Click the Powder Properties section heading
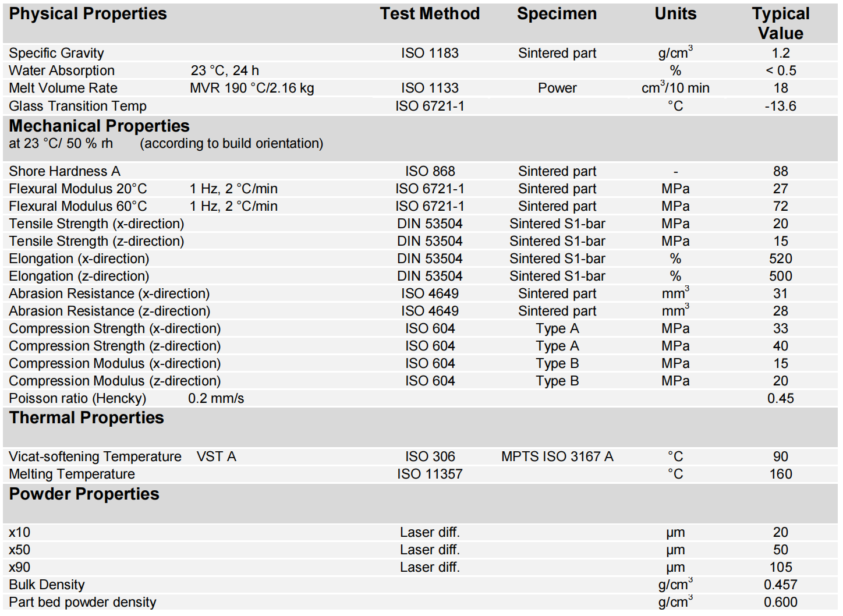 (x=84, y=494)
